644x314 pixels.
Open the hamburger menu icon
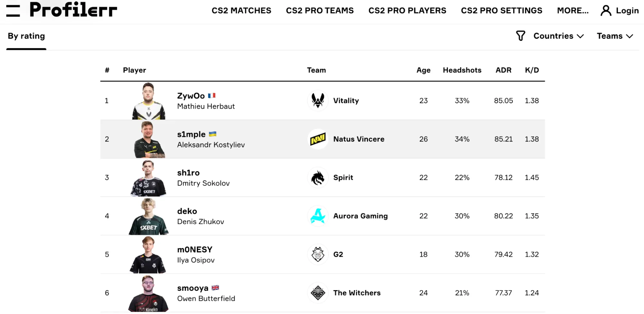(x=13, y=11)
